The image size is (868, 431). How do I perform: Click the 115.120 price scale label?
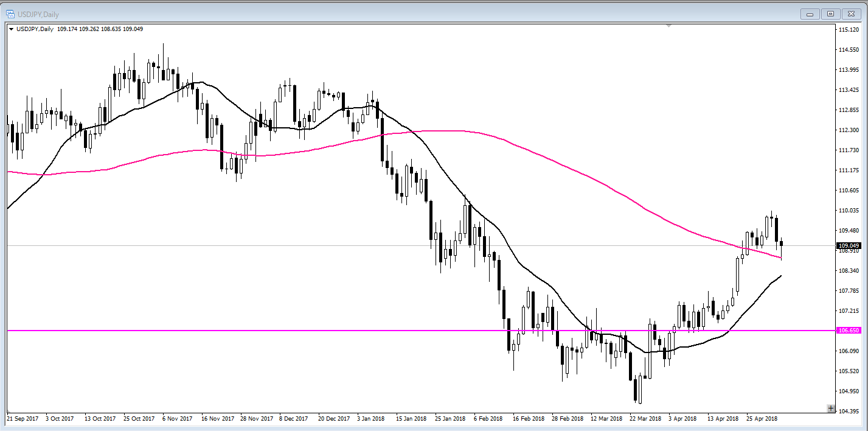point(848,29)
